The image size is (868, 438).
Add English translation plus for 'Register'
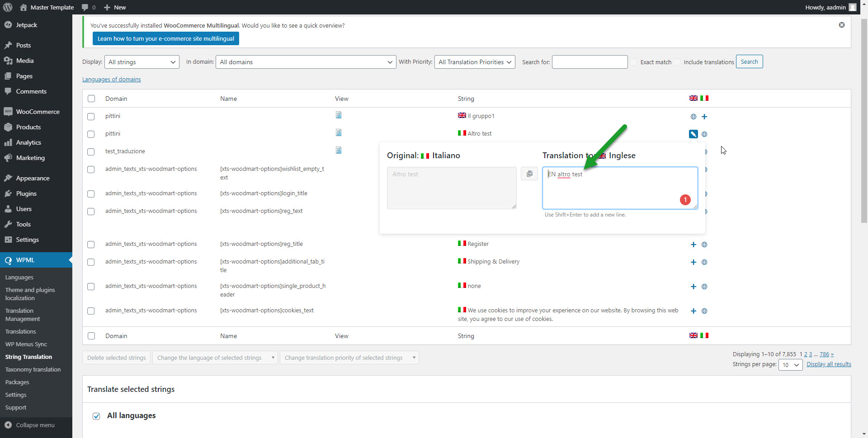pos(693,245)
